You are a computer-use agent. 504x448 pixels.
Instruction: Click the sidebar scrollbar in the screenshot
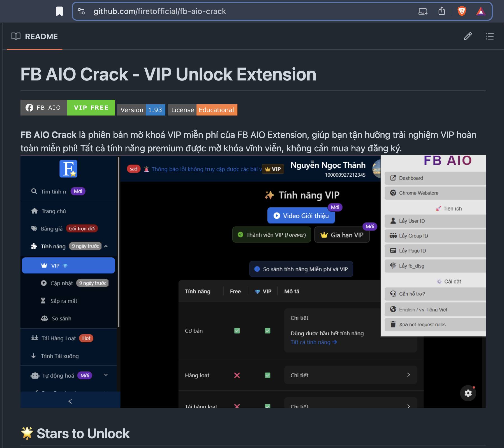(119, 243)
